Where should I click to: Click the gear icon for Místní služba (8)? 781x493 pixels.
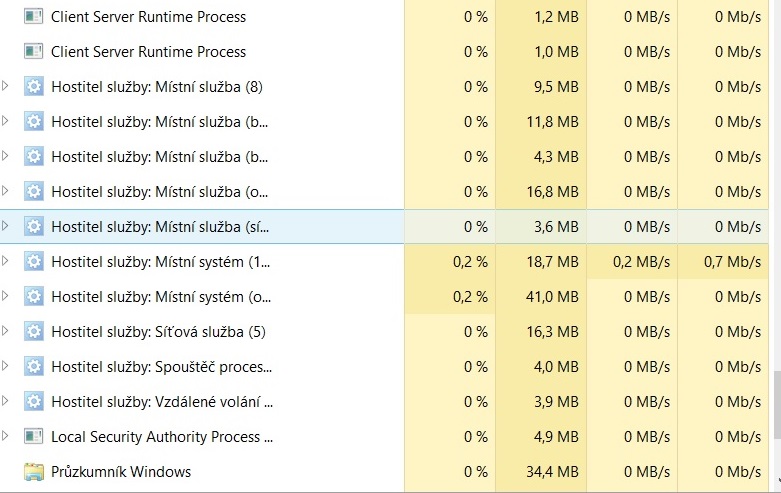34,87
